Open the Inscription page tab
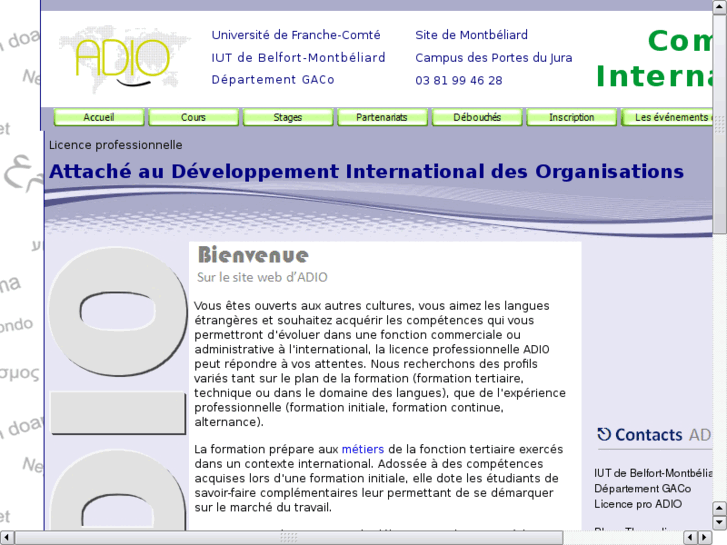Screen dimensions: 727x545 point(571,117)
